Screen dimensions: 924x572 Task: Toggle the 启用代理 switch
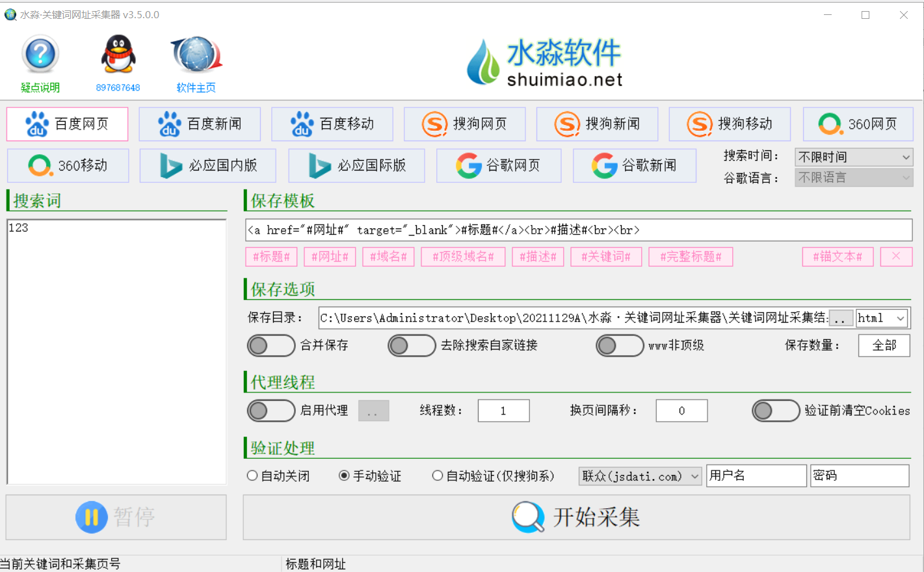pyautogui.click(x=271, y=411)
